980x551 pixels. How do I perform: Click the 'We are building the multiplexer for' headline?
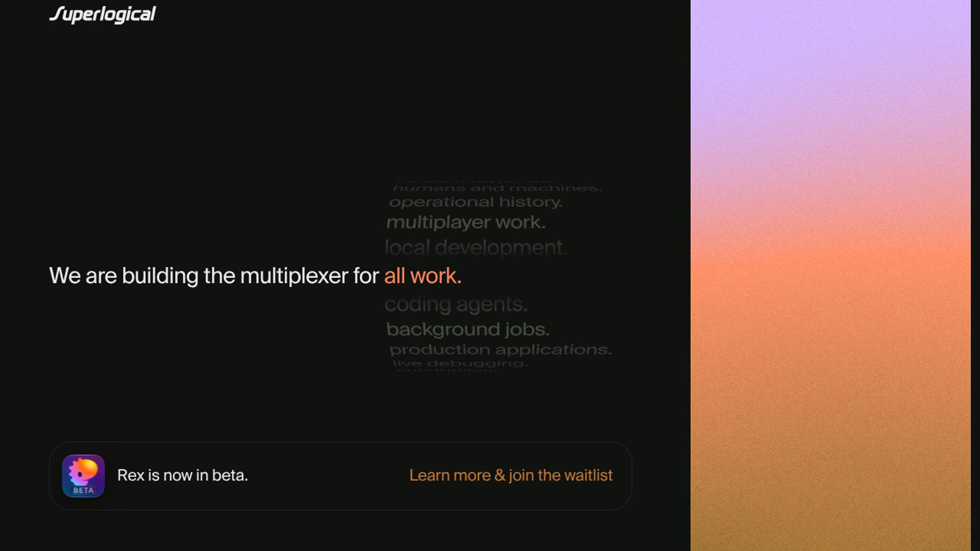pos(214,276)
